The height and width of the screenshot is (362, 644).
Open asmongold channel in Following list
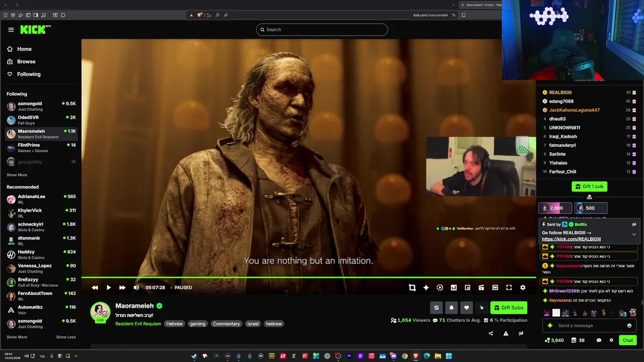click(41, 106)
